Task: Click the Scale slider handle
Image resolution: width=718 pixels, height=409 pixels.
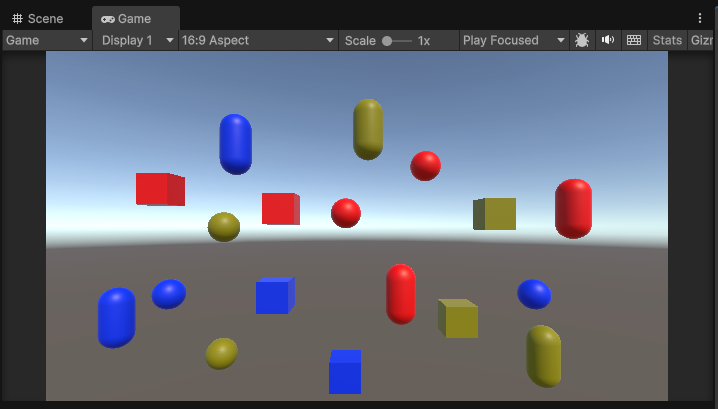Action: point(387,41)
